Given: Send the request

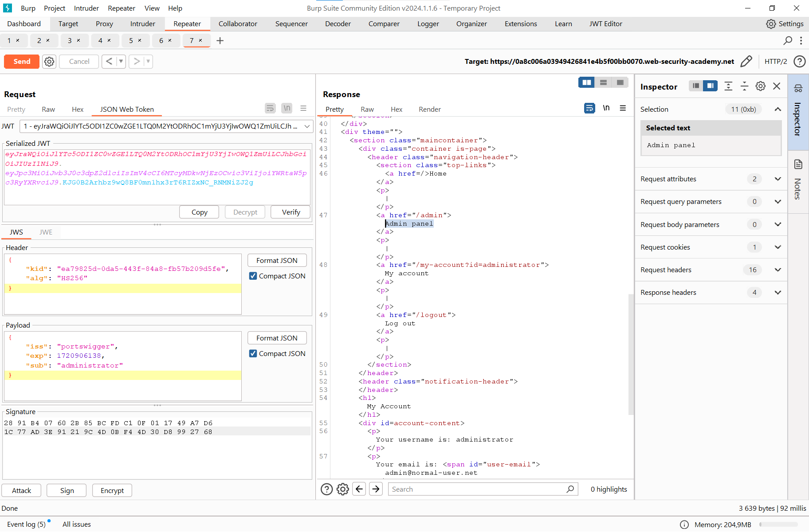Looking at the screenshot, I should (22, 62).
